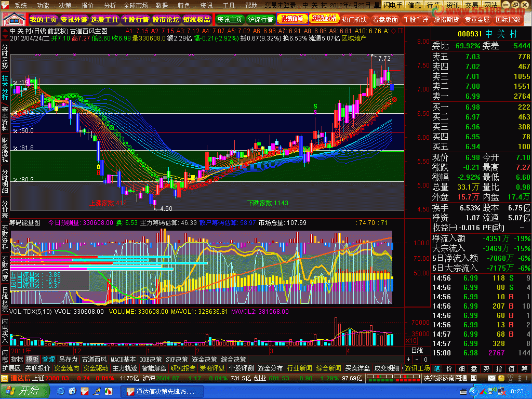Open the envelope message icon in status bar
The image size is (532, 399).
point(491,378)
